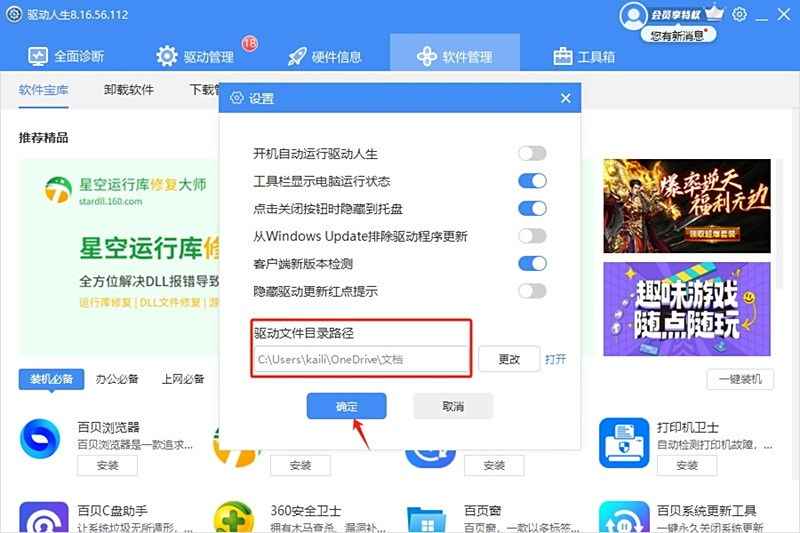Open 全面诊断 full diagnosis monitor icon
The height and width of the screenshot is (533, 800).
click(38, 56)
